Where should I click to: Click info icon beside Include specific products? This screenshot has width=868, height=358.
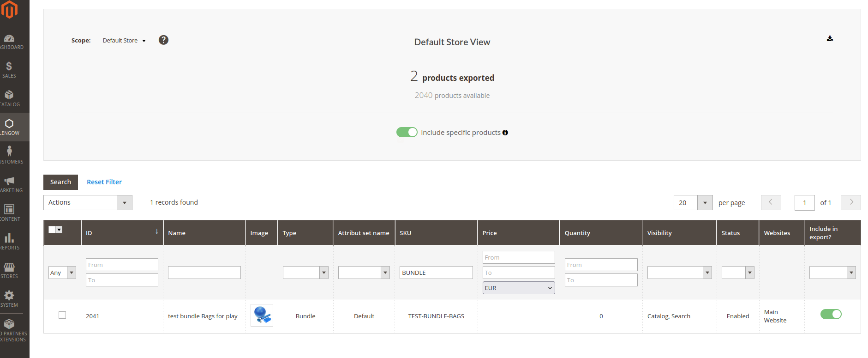(x=505, y=133)
